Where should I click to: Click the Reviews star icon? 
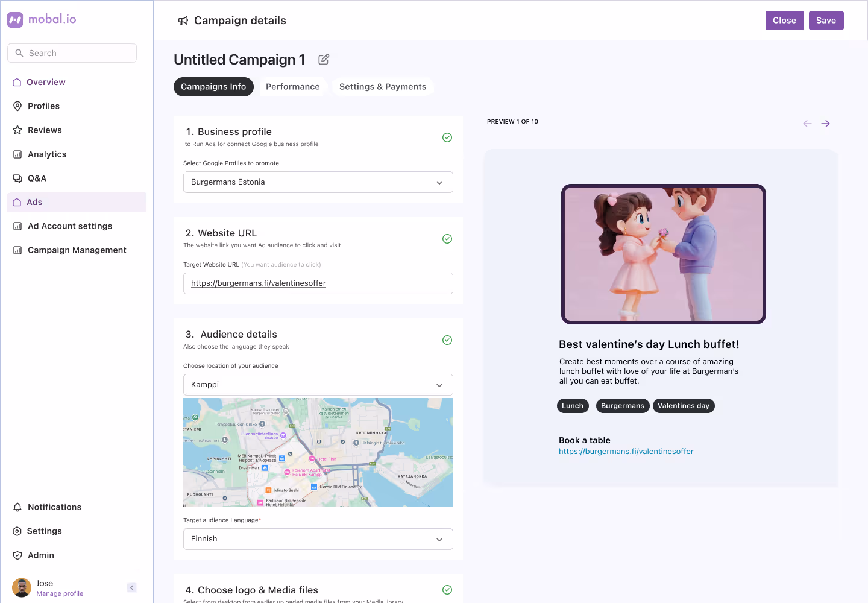(x=17, y=130)
